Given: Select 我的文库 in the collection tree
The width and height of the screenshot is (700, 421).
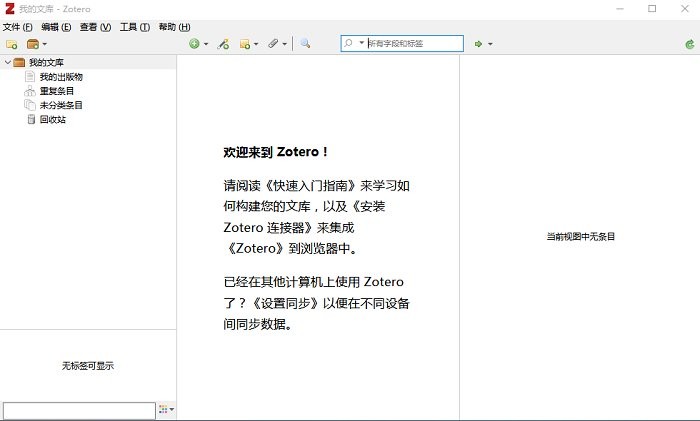Looking at the screenshot, I should click(46, 62).
